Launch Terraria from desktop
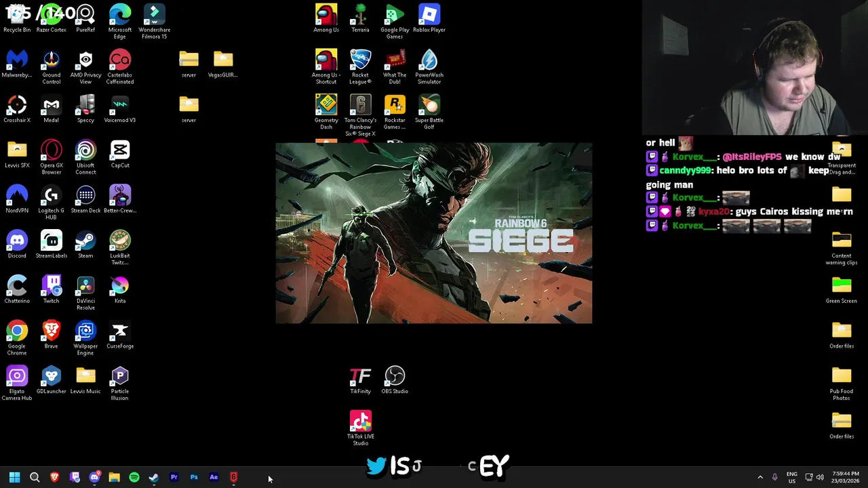Viewport: 868px width, 488px height. (361, 18)
